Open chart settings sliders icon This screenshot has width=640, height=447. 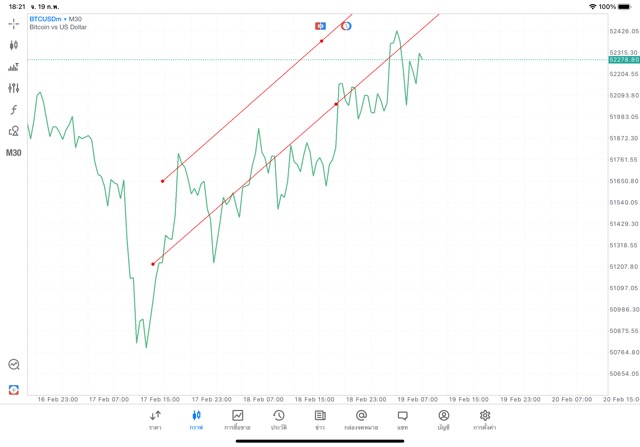pos(14,88)
